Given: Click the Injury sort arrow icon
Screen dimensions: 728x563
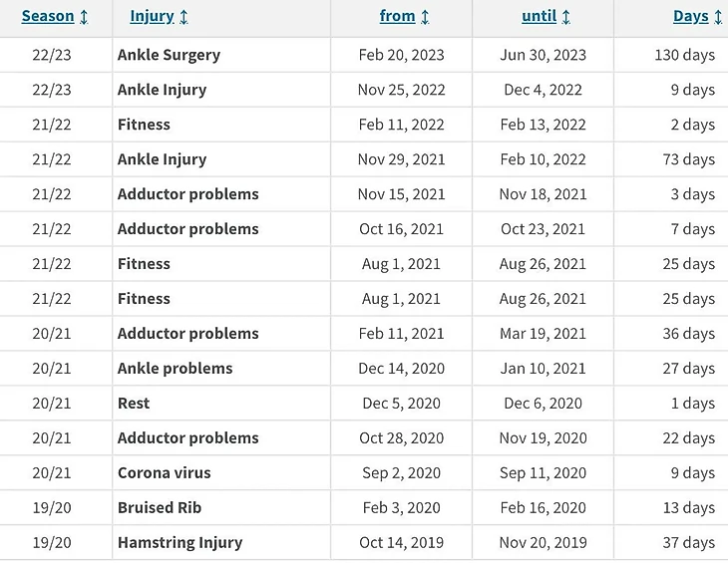Looking at the screenshot, I should point(183,17).
